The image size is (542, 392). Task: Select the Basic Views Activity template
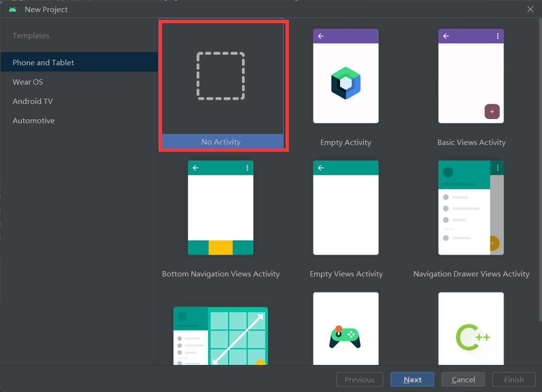[x=471, y=76]
